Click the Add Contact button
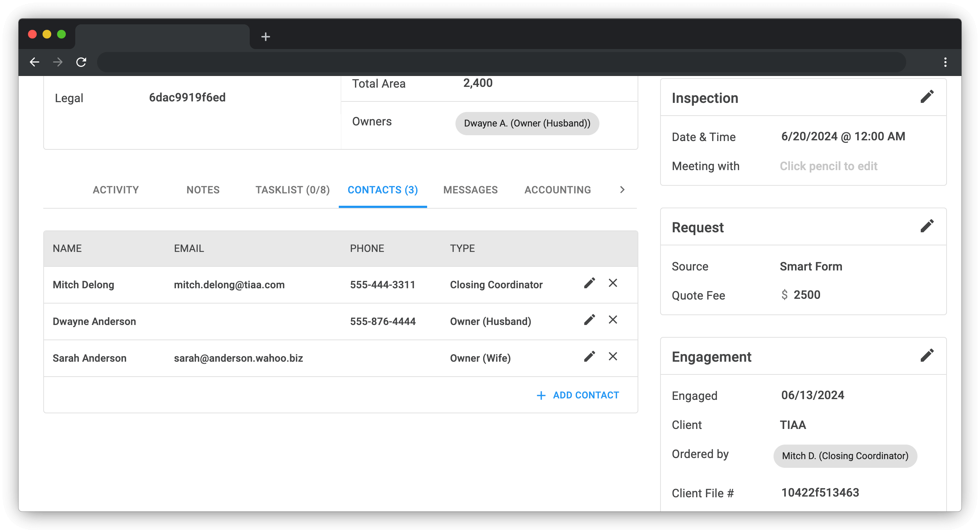Screen dimensions: 980x530 [578, 395]
